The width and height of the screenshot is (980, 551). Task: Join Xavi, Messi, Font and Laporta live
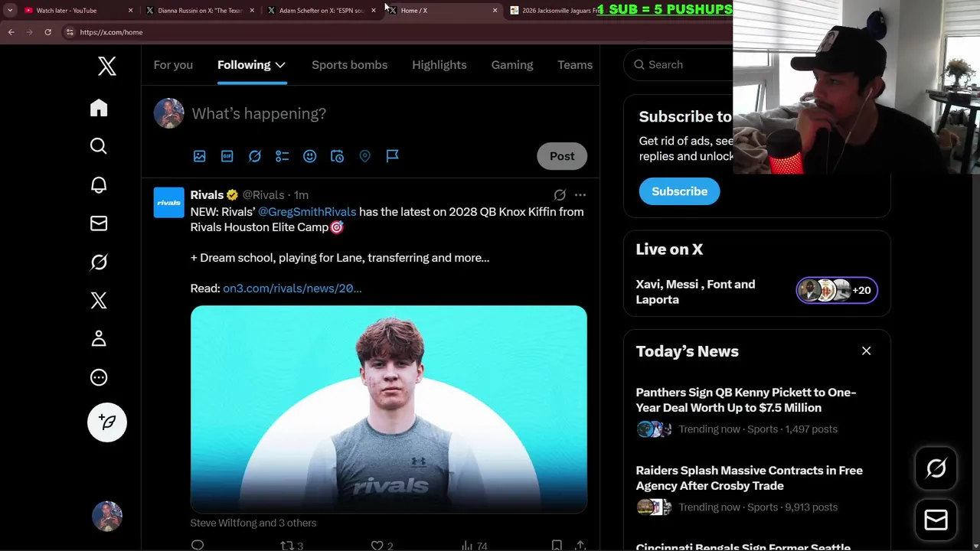tap(695, 292)
